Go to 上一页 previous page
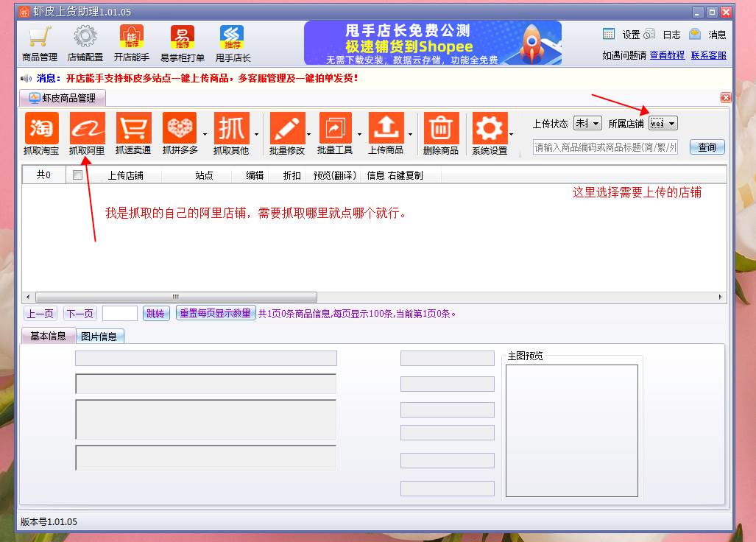The width and height of the screenshot is (756, 542). (40, 314)
